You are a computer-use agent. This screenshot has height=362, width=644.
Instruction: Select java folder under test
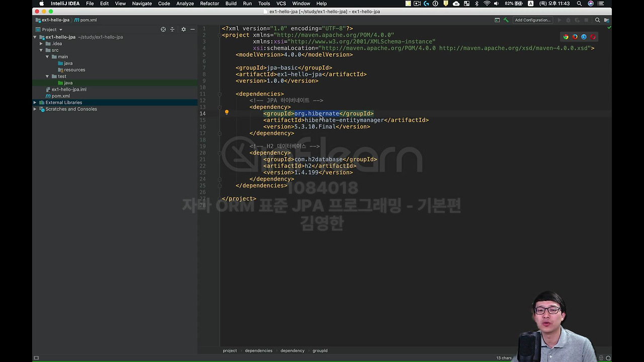coord(68,83)
